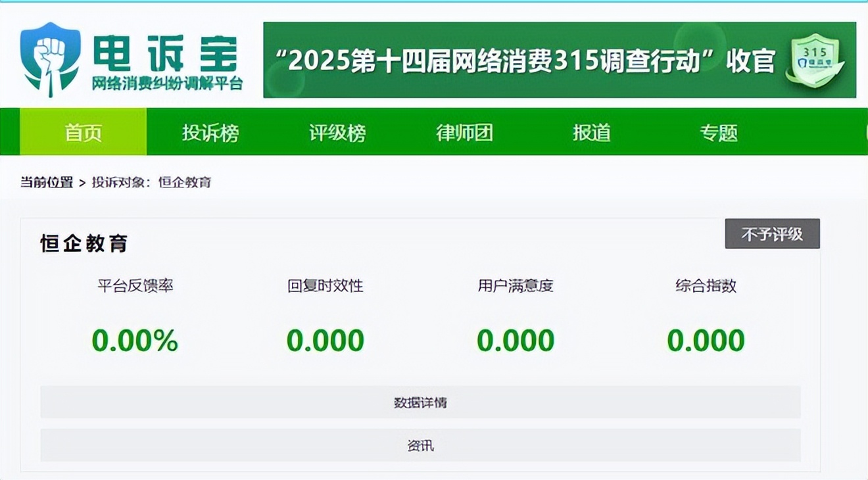Image resolution: width=868 pixels, height=480 pixels.
Task: Click the 不予评级 rating button
Action: coord(772,233)
